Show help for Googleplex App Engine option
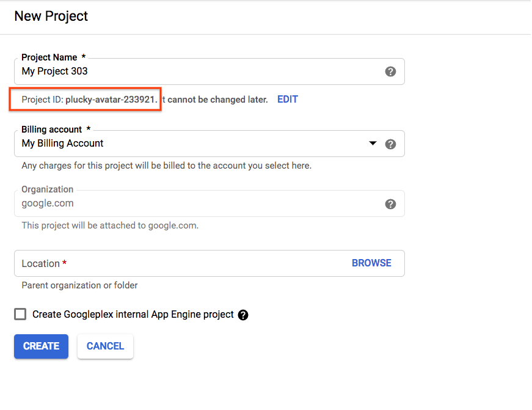The image size is (532, 410). [243, 315]
